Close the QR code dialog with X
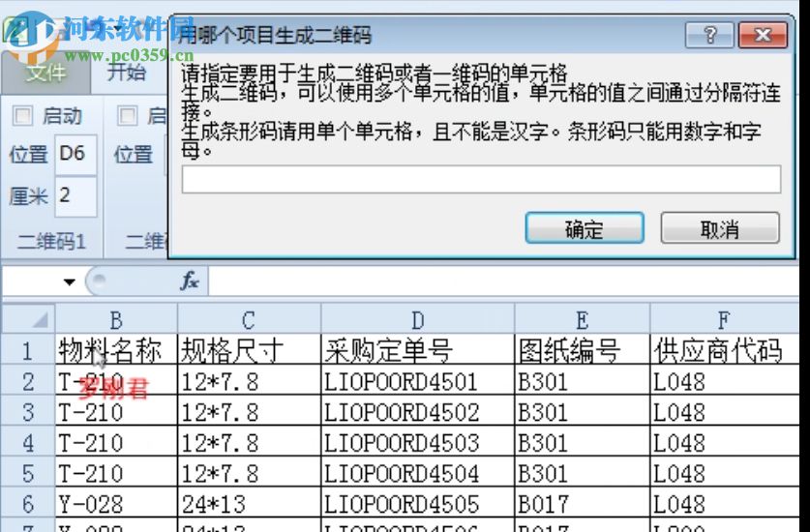Screen dimensions: 810x532 click(763, 35)
